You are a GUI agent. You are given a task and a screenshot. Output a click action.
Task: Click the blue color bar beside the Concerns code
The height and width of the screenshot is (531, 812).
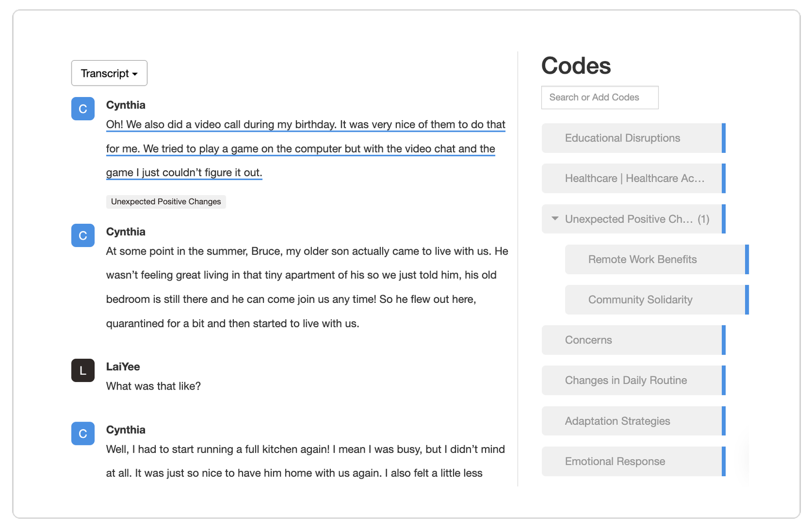[x=723, y=340]
